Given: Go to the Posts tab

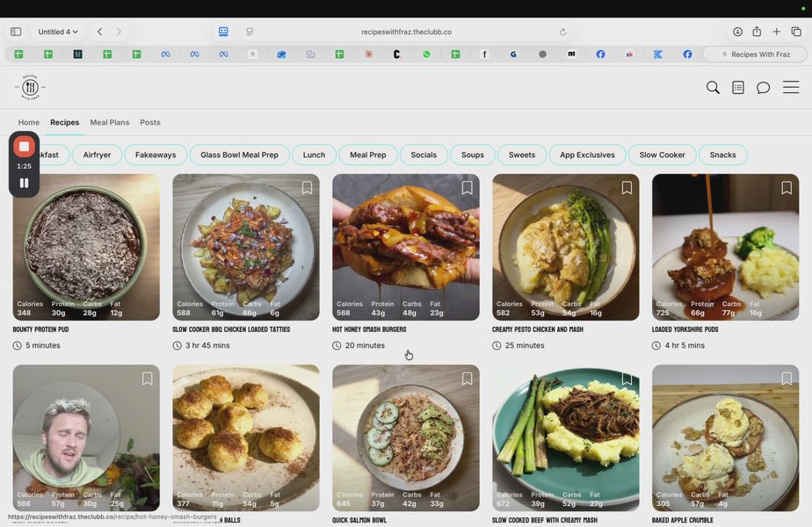Looking at the screenshot, I should pyautogui.click(x=149, y=123).
